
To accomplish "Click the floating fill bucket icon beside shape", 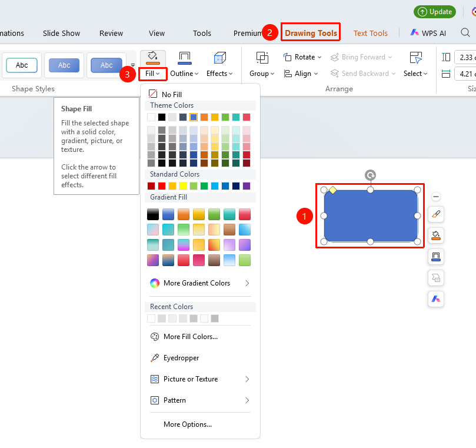I will (436, 235).
